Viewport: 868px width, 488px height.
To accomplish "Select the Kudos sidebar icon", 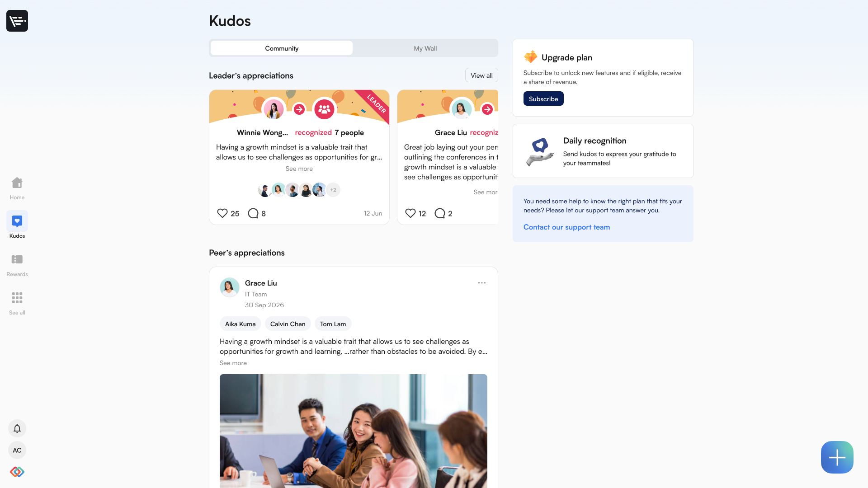I will [17, 221].
